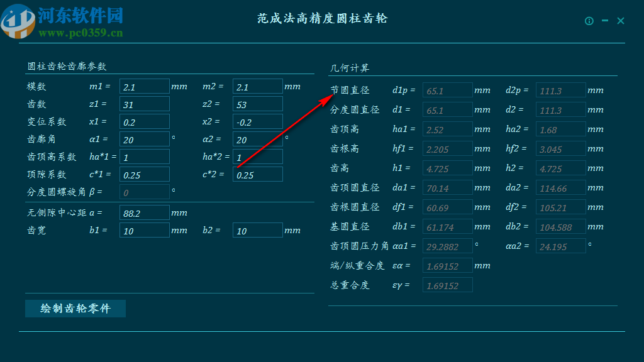Viewport: 644px width, 362px height.
Task: Click the 绘制齿轮零件 draw gear button
Action: coord(75,309)
